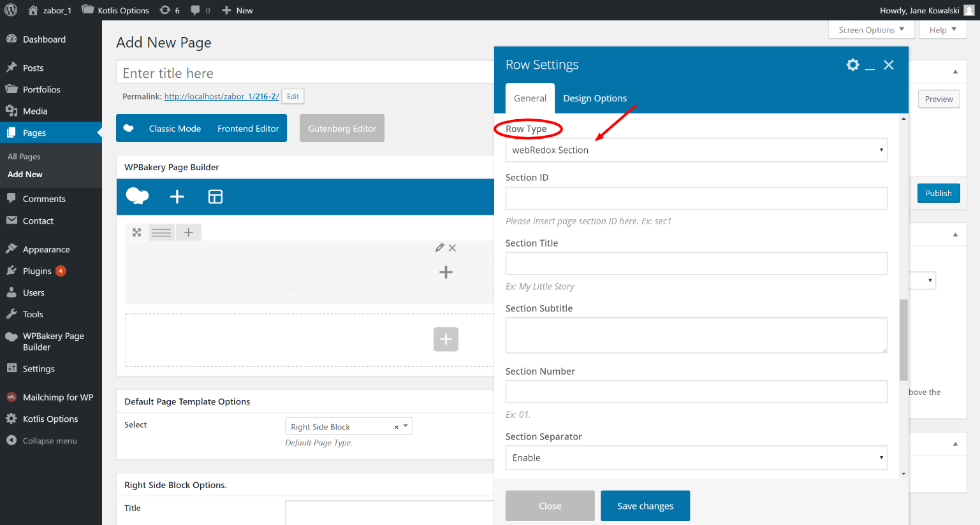The height and width of the screenshot is (525, 980).
Task: Click into the Section ID field
Action: click(696, 198)
